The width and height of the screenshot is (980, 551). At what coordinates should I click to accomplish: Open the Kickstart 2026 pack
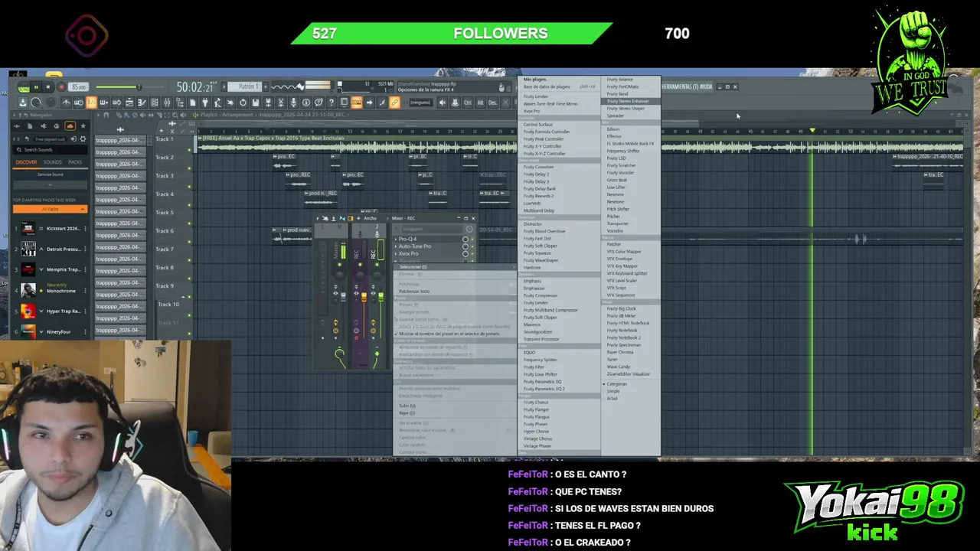[x=51, y=229]
